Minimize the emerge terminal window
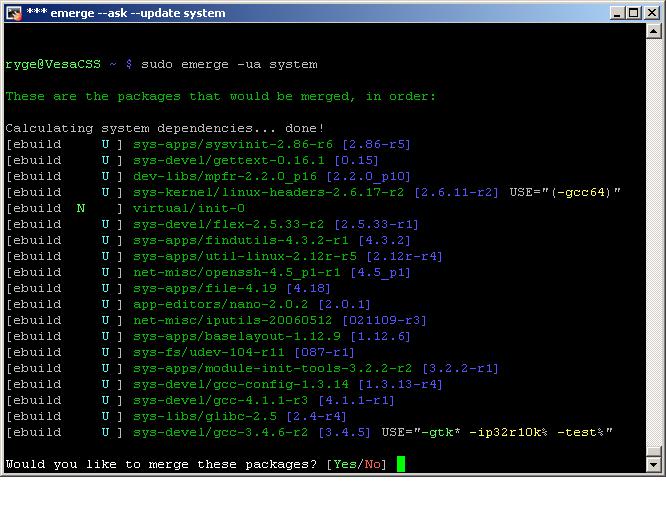This screenshot has height=512, width=666. (x=617, y=13)
